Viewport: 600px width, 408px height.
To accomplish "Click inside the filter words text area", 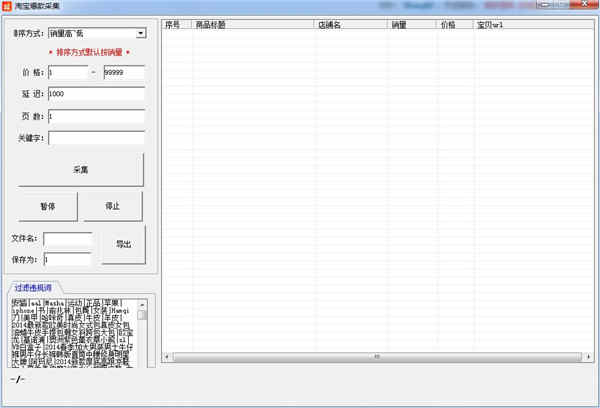I will (x=73, y=333).
